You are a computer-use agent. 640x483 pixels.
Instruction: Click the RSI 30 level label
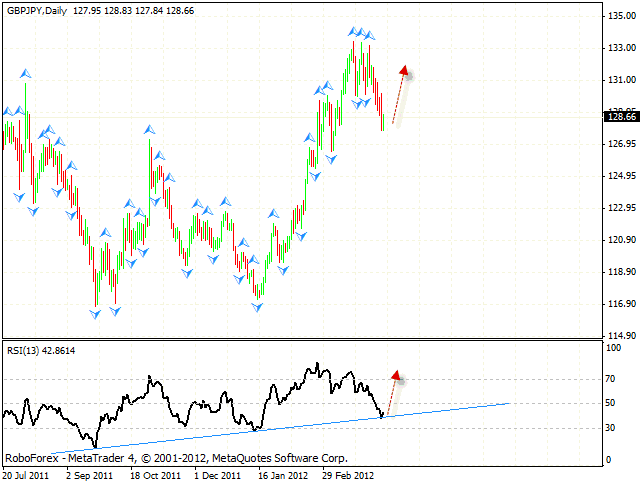point(609,428)
